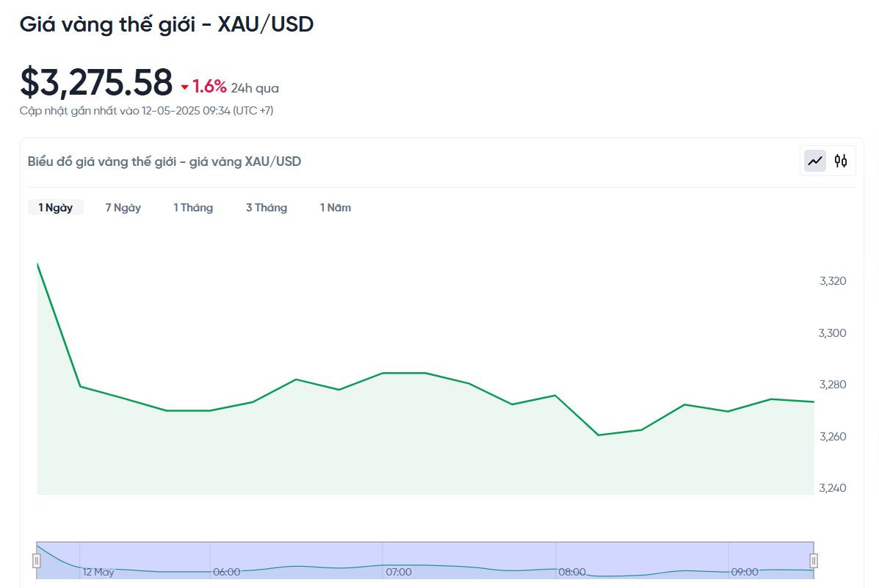Click the $3,275.58 current price
Viewport: 879px width, 588px height.
tap(96, 82)
